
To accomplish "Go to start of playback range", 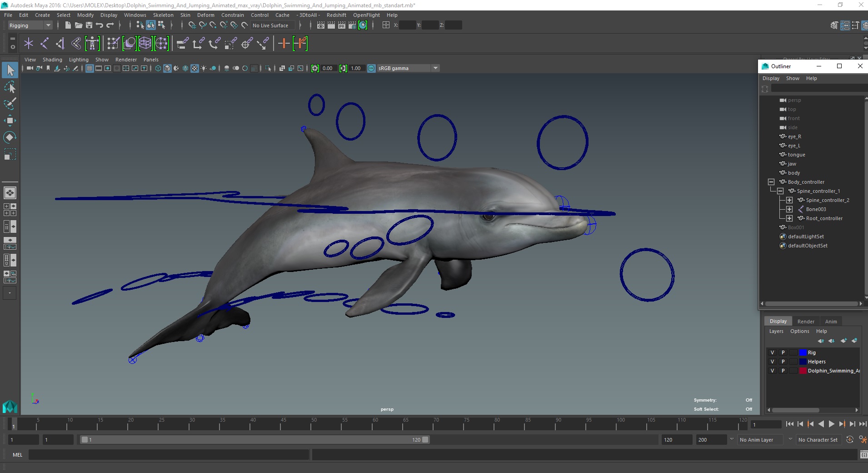I will [790, 424].
